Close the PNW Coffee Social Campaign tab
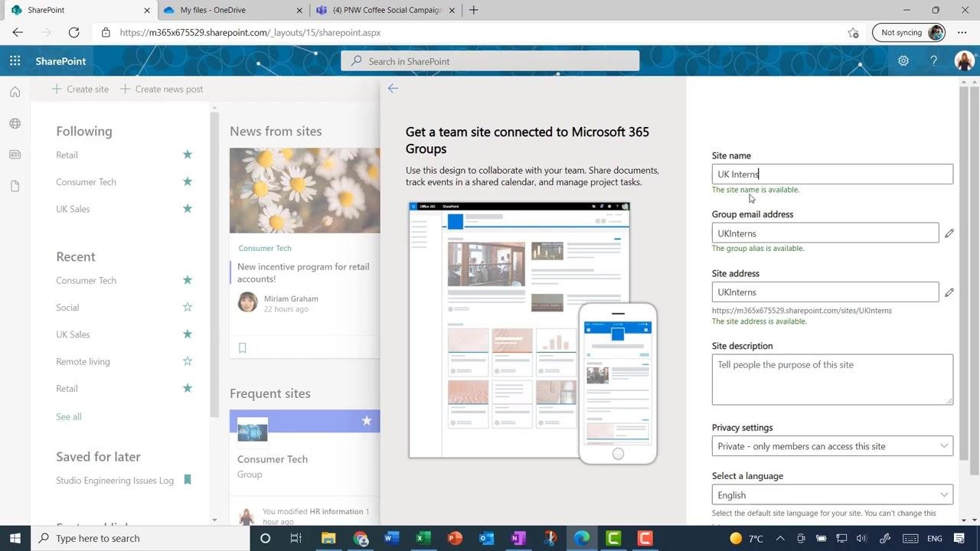 click(452, 10)
